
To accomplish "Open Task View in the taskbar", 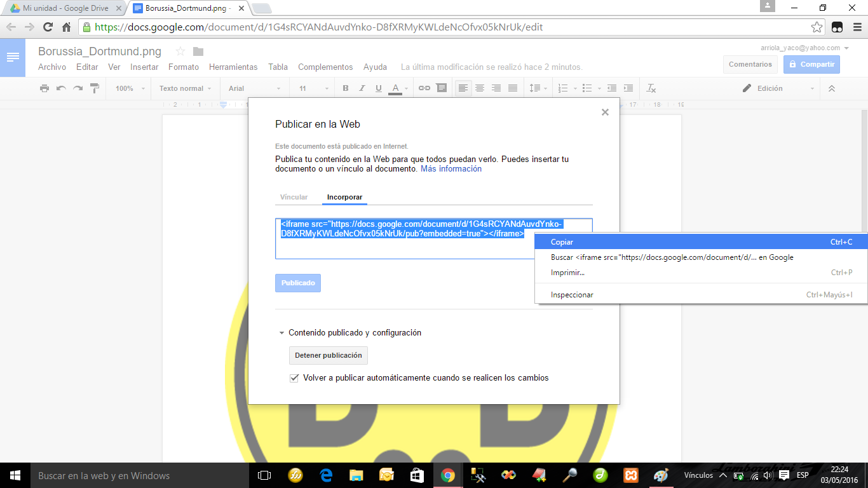I will point(264,475).
